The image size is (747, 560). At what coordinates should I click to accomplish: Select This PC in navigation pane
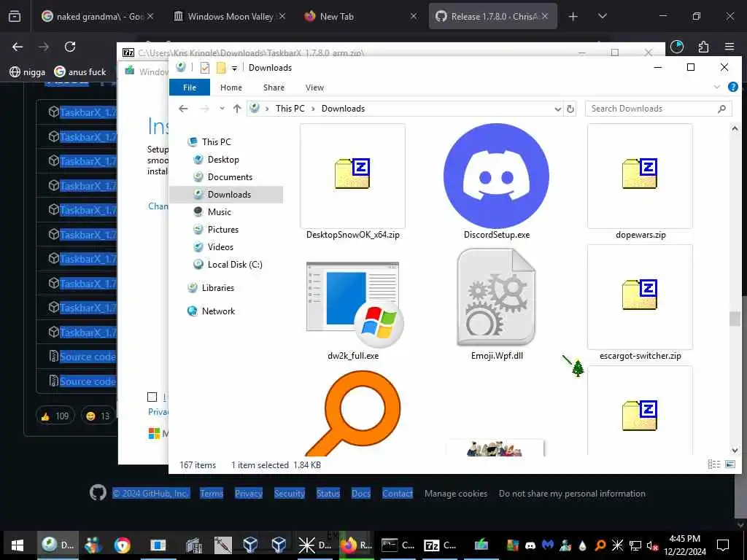click(216, 142)
